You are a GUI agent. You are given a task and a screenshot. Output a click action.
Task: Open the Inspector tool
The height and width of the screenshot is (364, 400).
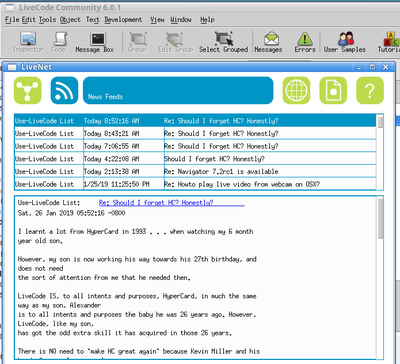point(28,42)
